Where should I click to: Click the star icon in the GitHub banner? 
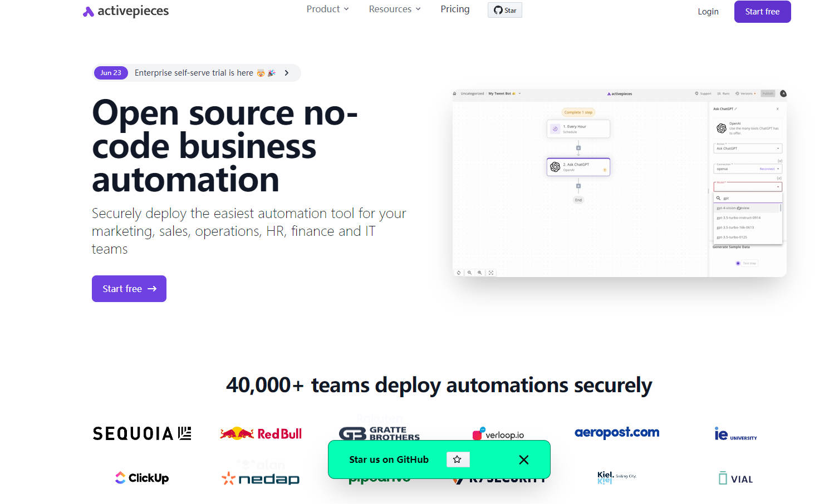[457, 459]
